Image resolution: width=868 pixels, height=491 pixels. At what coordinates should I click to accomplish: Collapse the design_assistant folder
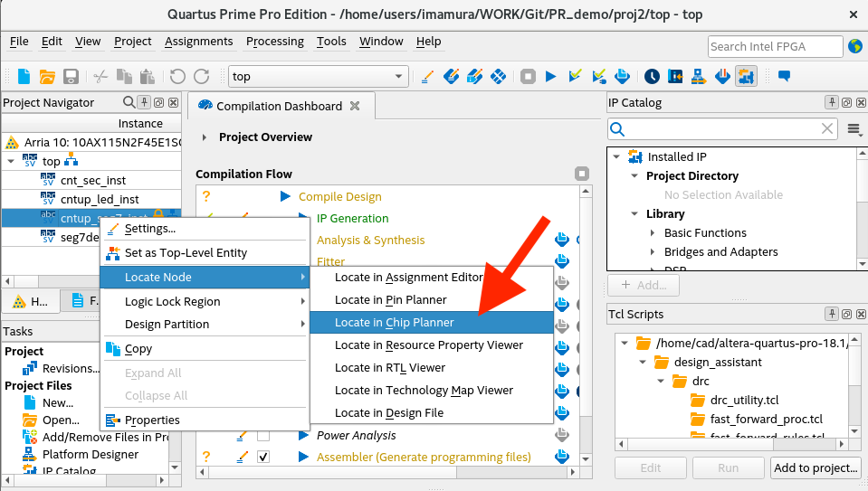click(643, 363)
